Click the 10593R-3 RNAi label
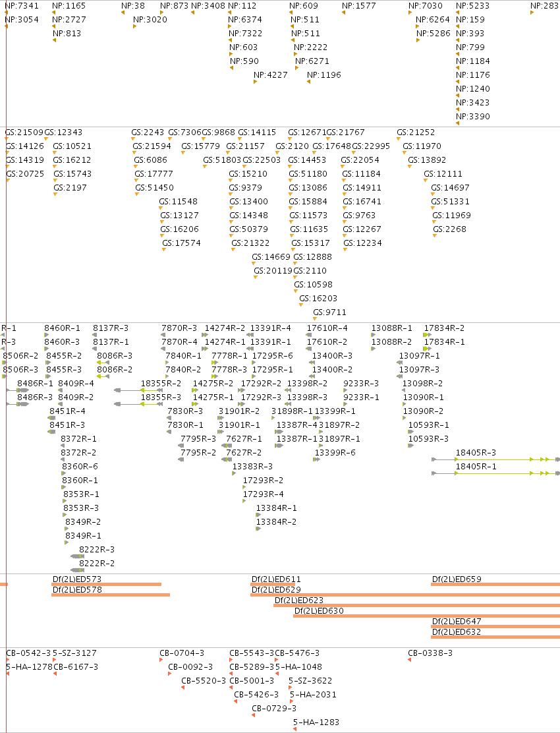The height and width of the screenshot is (733, 560). [x=428, y=438]
